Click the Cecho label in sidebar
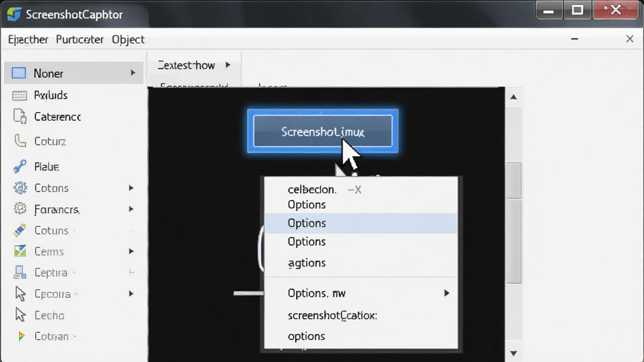 click(x=49, y=315)
